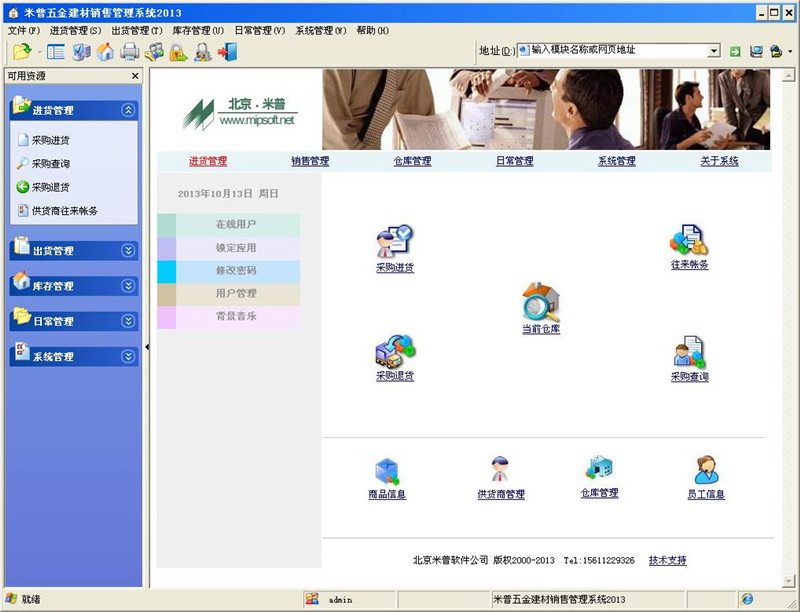The image size is (800, 612).
Task: Select 供货商往来帐务 in the sidebar
Action: pos(58,211)
